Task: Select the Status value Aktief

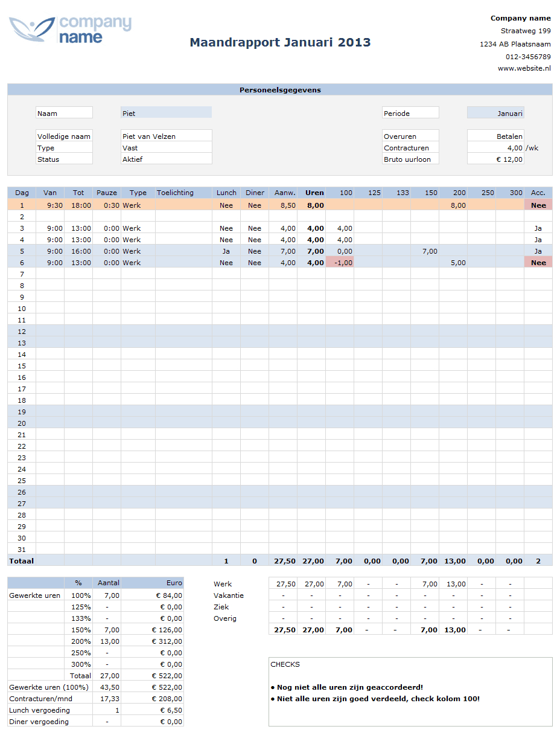Action: [x=166, y=159]
